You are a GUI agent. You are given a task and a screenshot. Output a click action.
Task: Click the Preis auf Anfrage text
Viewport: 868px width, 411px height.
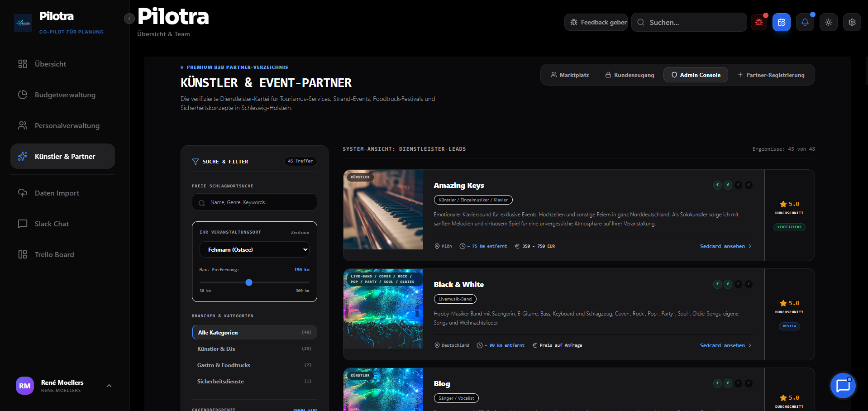point(561,345)
